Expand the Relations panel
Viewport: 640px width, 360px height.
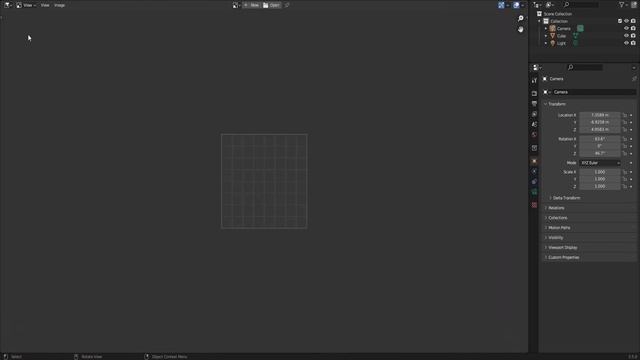coord(556,208)
